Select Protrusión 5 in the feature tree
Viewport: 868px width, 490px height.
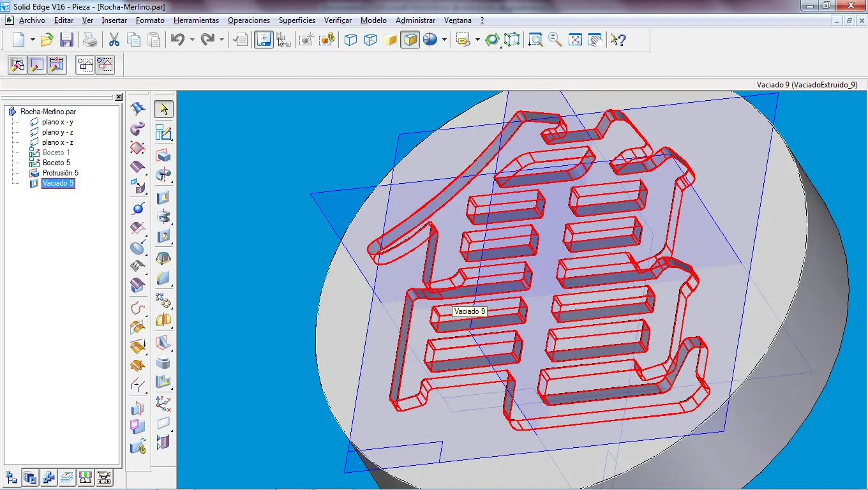pyautogui.click(x=60, y=173)
